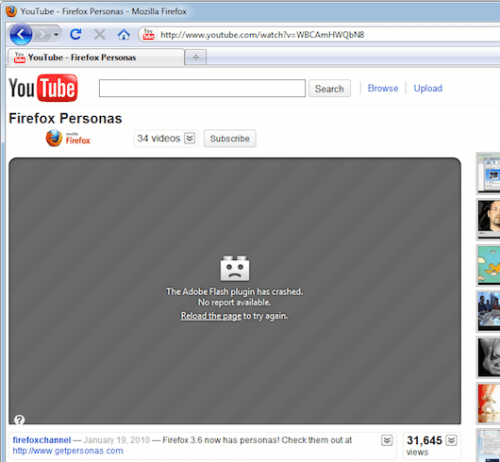500x462 pixels.
Task: Open the browser screenshot related video thumbnail
Action: point(489,173)
